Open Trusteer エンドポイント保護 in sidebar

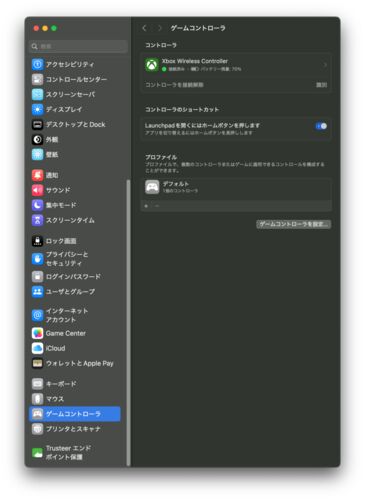coord(62,452)
